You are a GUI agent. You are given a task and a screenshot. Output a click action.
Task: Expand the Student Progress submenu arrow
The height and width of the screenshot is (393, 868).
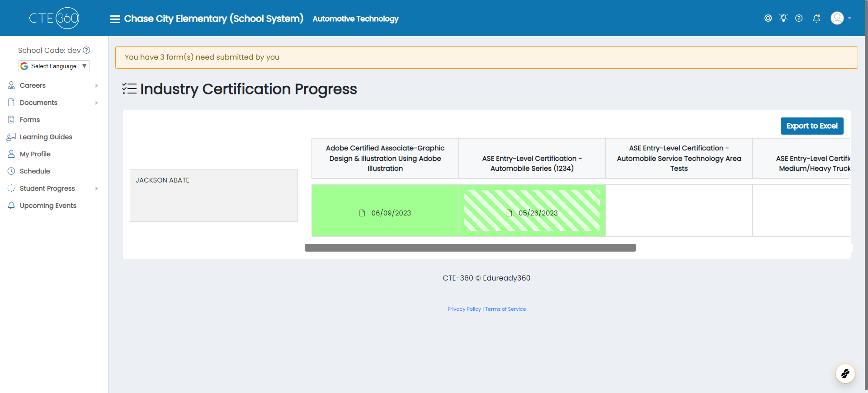[96, 188]
